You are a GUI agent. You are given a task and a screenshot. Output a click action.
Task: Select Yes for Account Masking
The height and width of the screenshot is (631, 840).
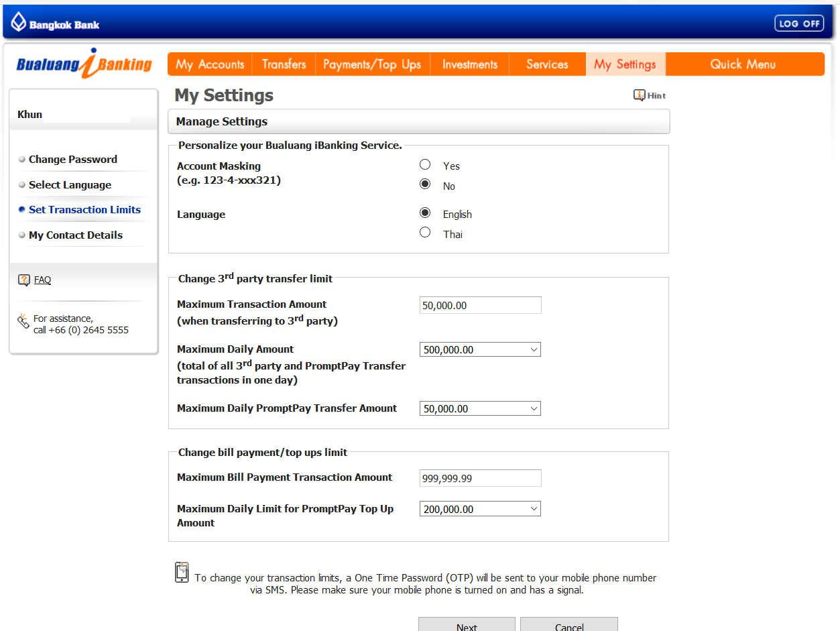tap(425, 164)
